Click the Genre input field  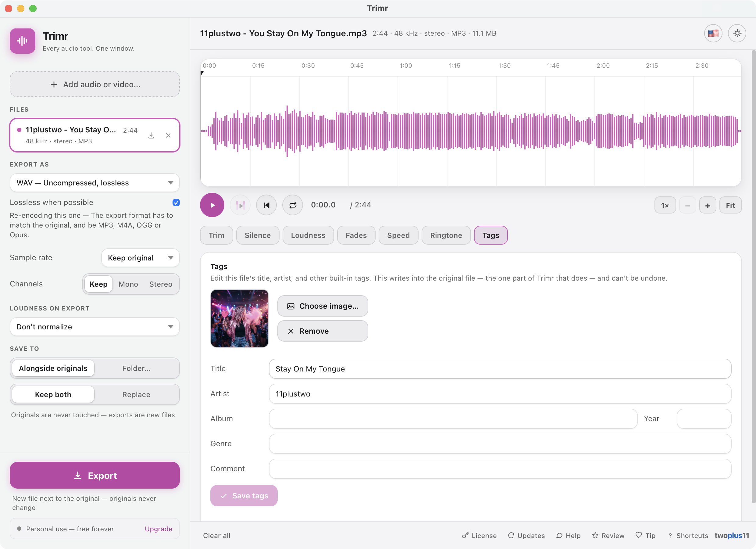500,444
